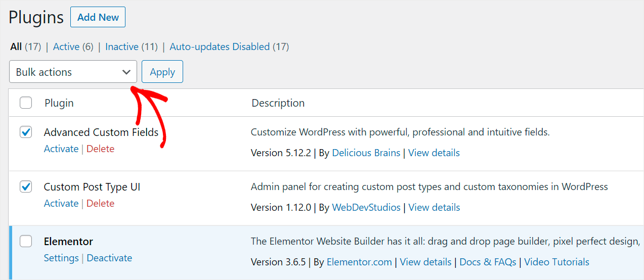Filter plugins by Inactive
This screenshot has height=280, width=644.
pyautogui.click(x=122, y=46)
